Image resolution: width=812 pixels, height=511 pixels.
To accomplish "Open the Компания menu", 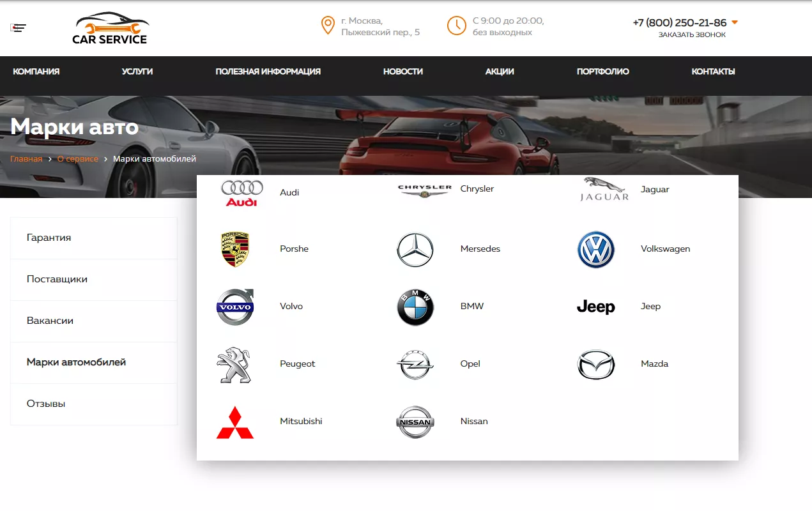I will point(36,72).
